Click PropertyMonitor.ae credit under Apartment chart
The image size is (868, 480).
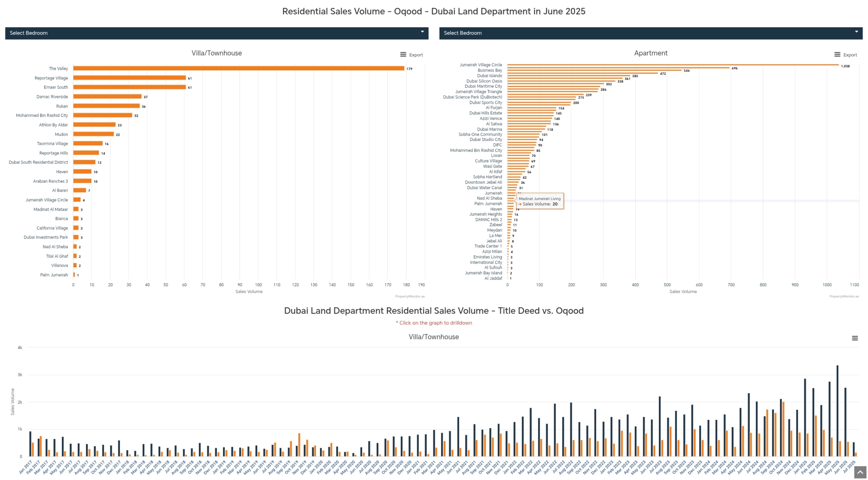844,296
